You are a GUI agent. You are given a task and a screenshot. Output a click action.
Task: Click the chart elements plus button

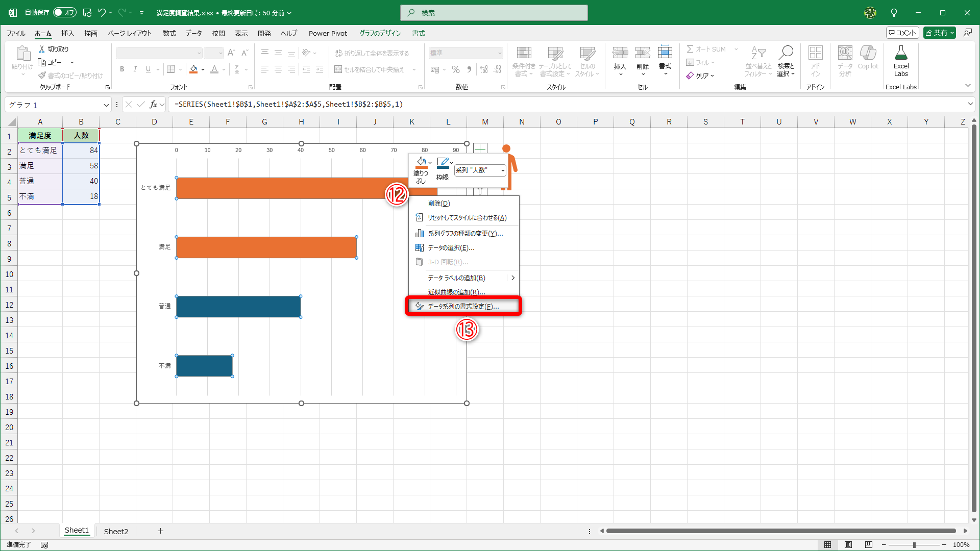click(480, 149)
